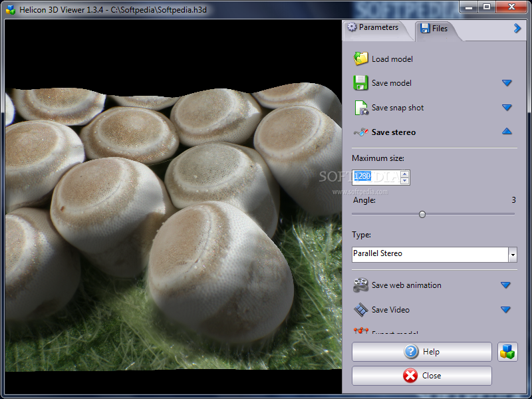Image resolution: width=532 pixels, height=399 pixels.
Task: Click the 3D mushroom model viewport
Action: pyautogui.click(x=173, y=207)
